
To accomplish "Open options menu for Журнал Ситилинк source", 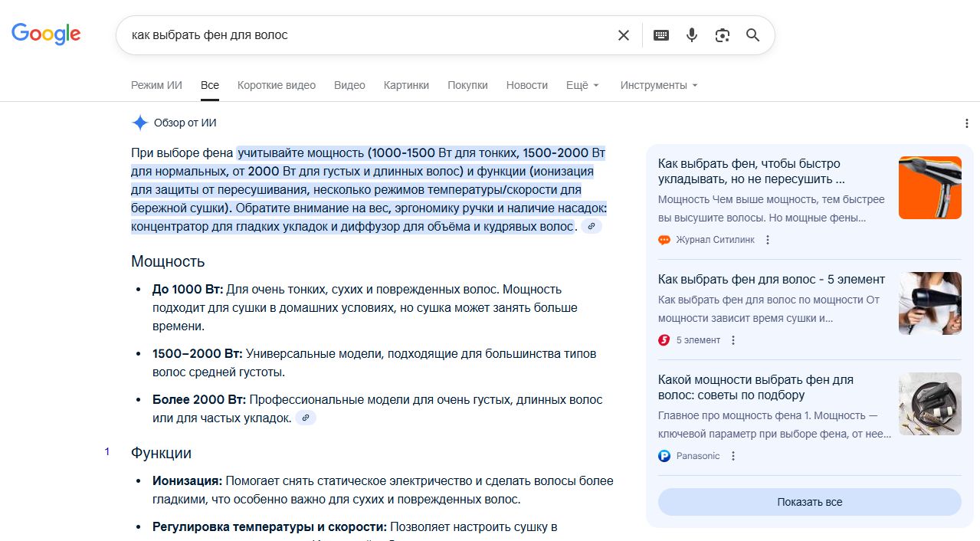I will [768, 240].
